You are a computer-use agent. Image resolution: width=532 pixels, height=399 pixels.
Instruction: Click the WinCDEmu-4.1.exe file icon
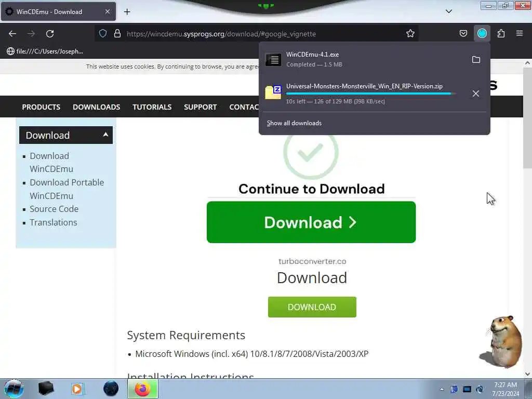pyautogui.click(x=273, y=60)
